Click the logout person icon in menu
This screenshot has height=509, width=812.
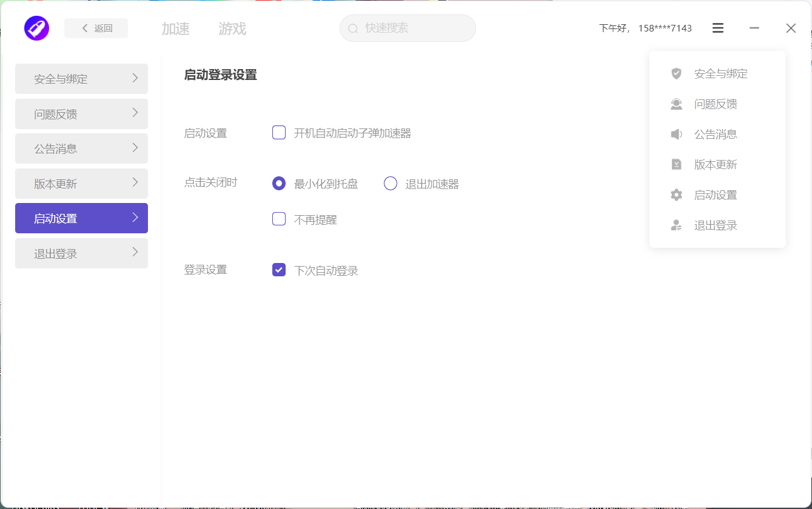click(676, 225)
